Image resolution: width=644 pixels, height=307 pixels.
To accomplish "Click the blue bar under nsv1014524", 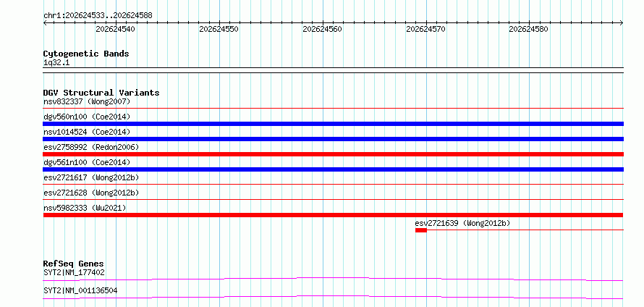I will [333, 139].
